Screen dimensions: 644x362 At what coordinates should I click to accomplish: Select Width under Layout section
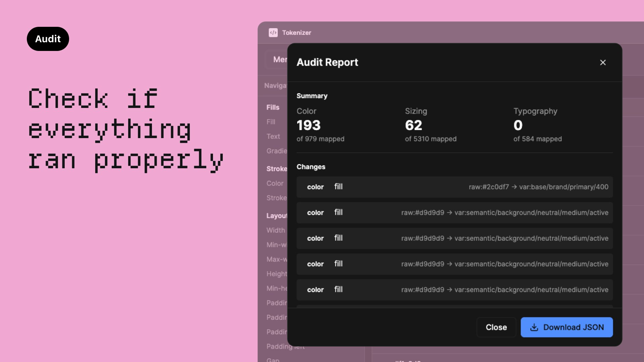276,230
